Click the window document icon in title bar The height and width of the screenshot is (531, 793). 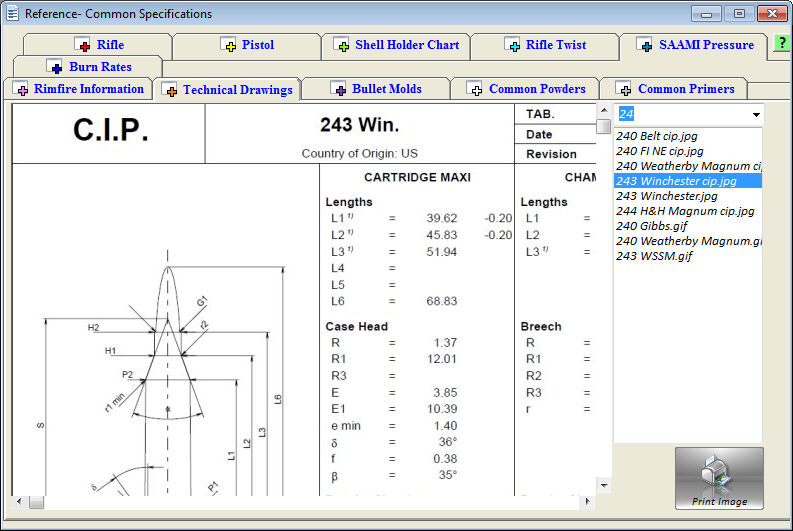tap(12, 14)
